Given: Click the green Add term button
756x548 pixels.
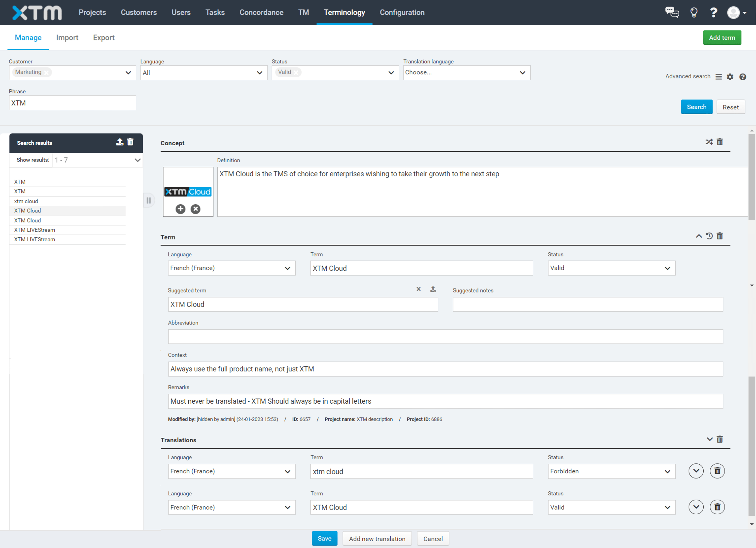Looking at the screenshot, I should 722,38.
